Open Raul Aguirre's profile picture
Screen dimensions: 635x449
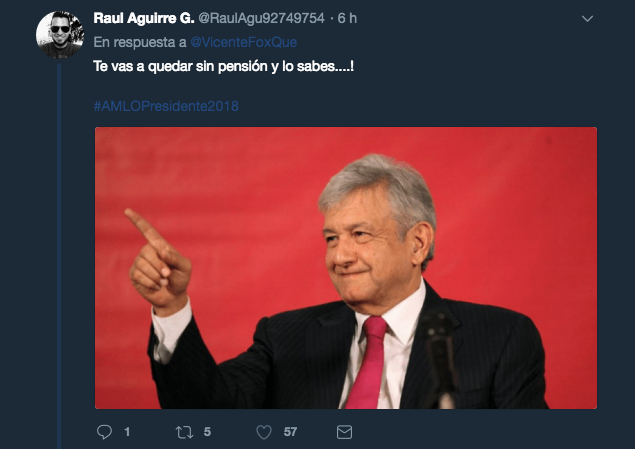[x=60, y=35]
